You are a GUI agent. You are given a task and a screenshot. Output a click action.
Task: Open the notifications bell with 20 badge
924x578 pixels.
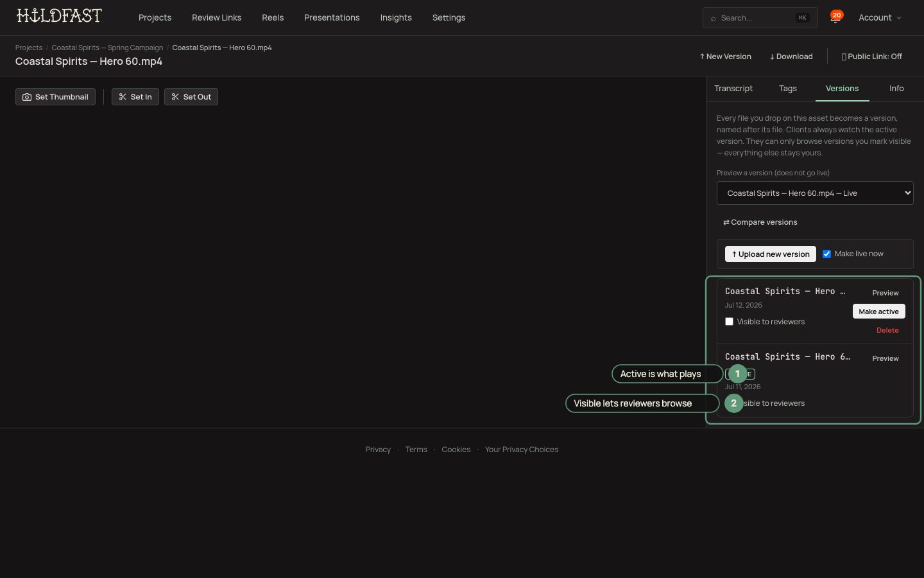pyautogui.click(x=835, y=17)
